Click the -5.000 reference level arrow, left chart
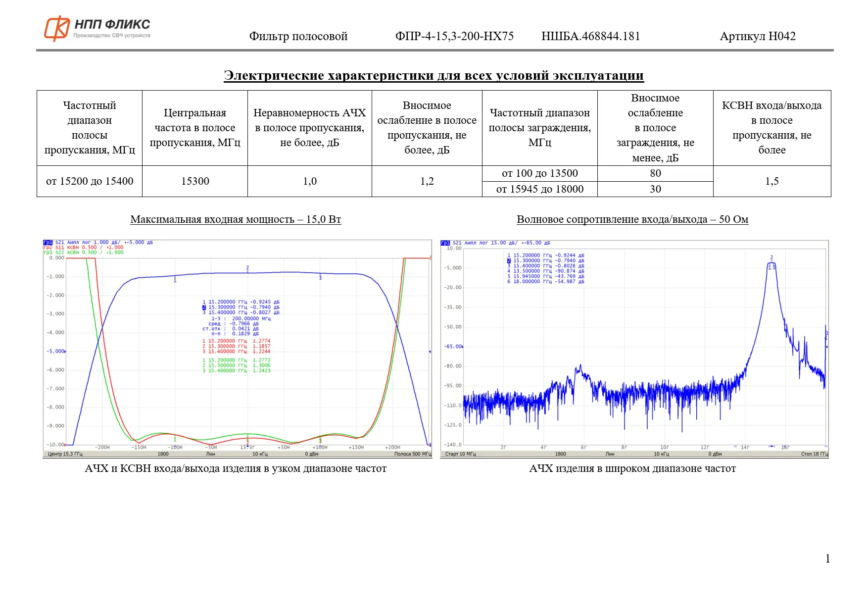 click(65, 352)
